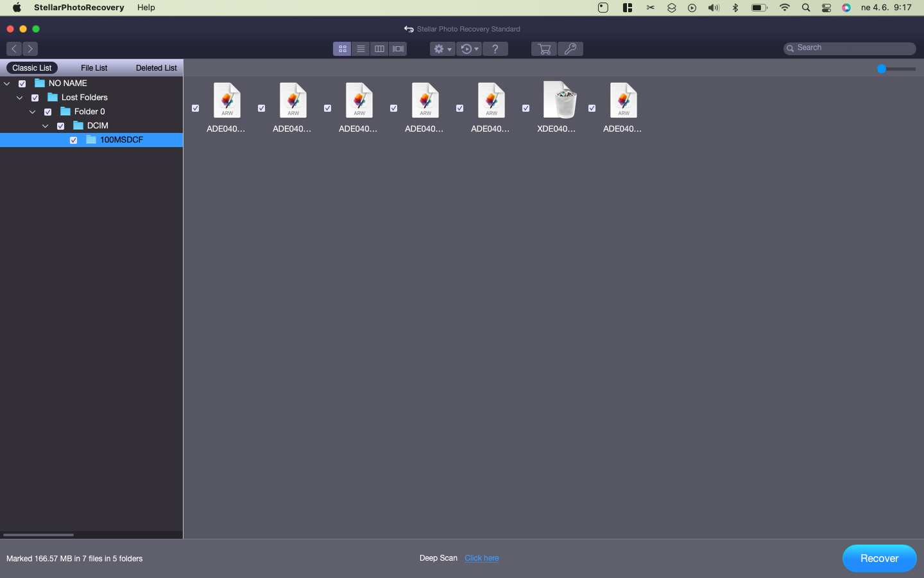The width and height of the screenshot is (924, 578).
Task: Open Control Center from the menu bar
Action: tap(826, 8)
